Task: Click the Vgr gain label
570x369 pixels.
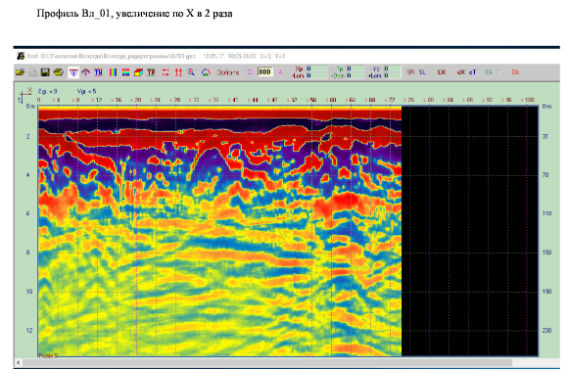Action: (x=87, y=92)
